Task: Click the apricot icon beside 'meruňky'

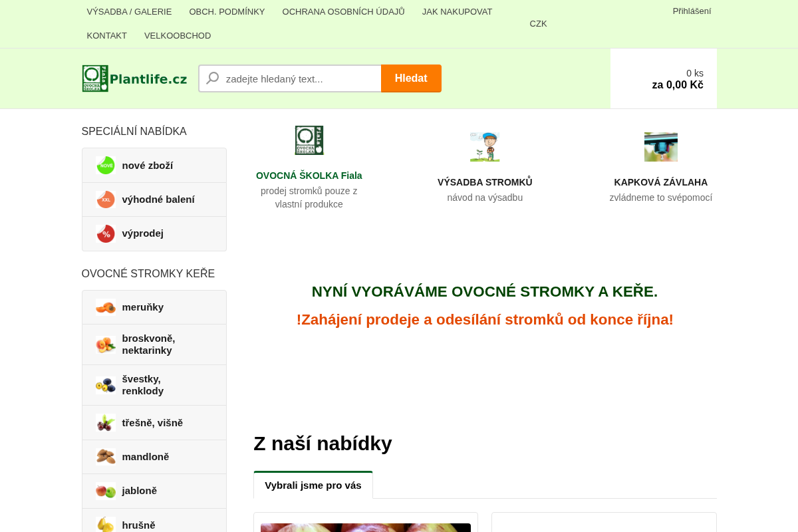Action: 106,307
